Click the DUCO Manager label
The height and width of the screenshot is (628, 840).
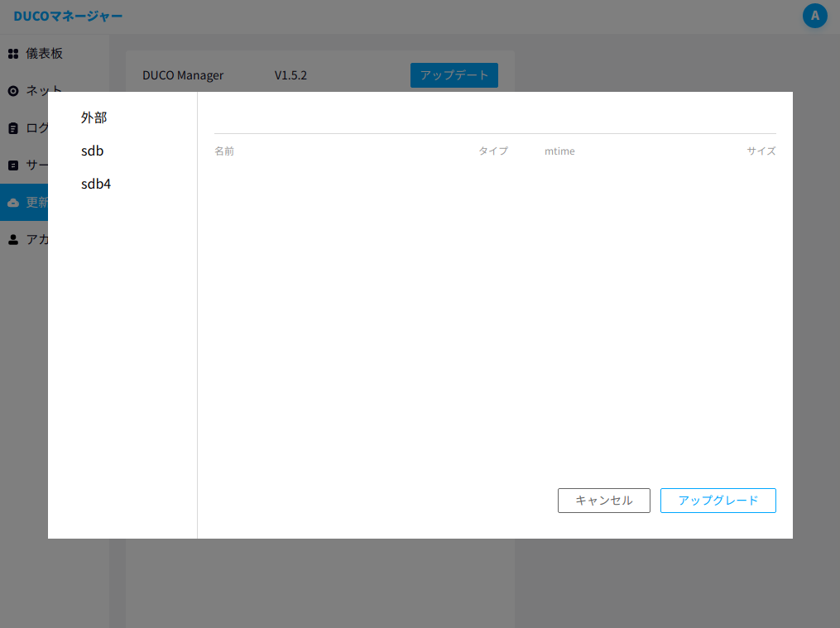[x=183, y=75]
